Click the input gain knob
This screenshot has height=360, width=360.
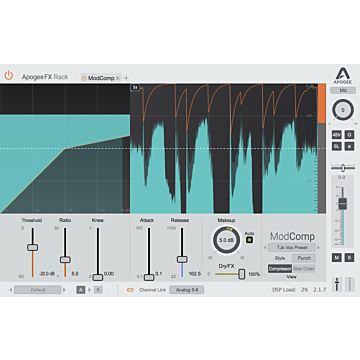tap(343, 110)
